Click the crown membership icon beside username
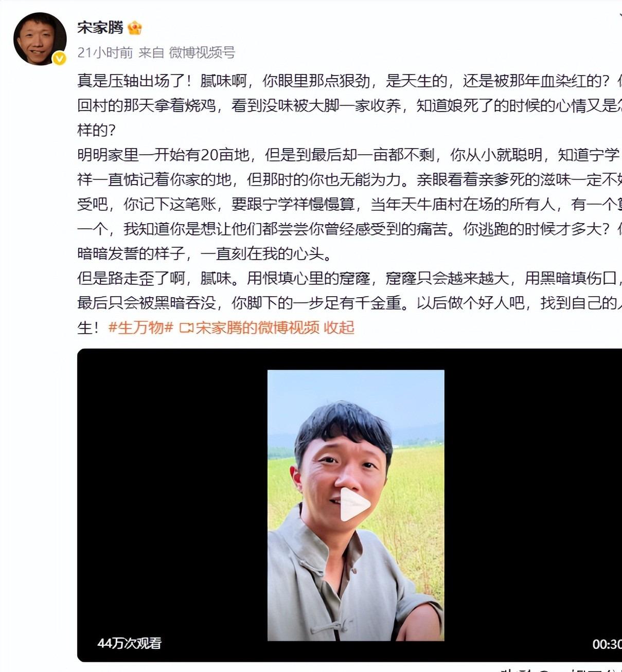 [x=135, y=28]
